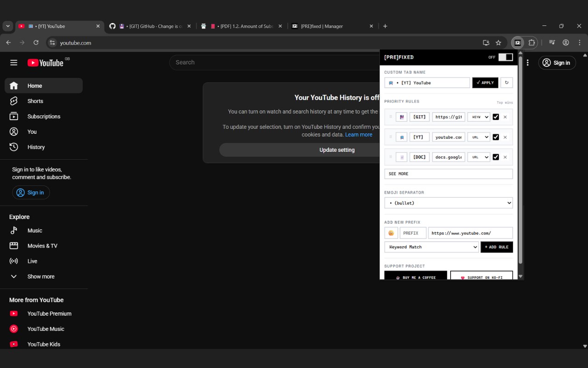The height and width of the screenshot is (368, 588).
Task: Open the Chrome three-dot menu
Action: point(579,43)
